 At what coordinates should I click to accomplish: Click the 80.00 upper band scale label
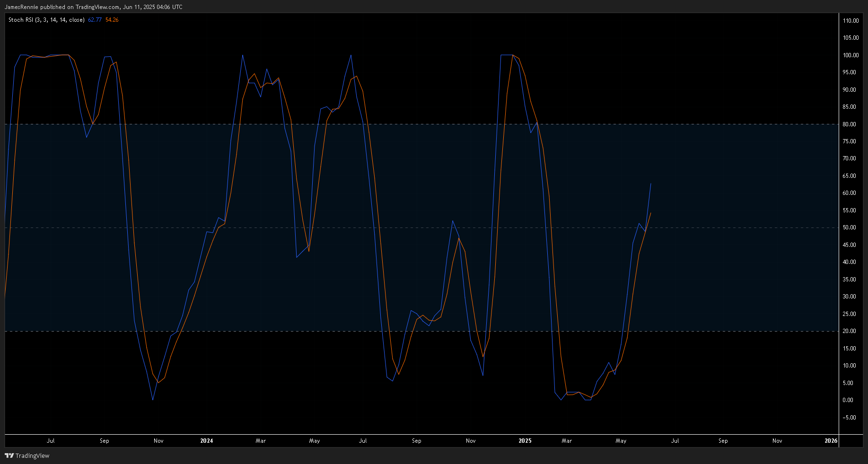(x=849, y=124)
